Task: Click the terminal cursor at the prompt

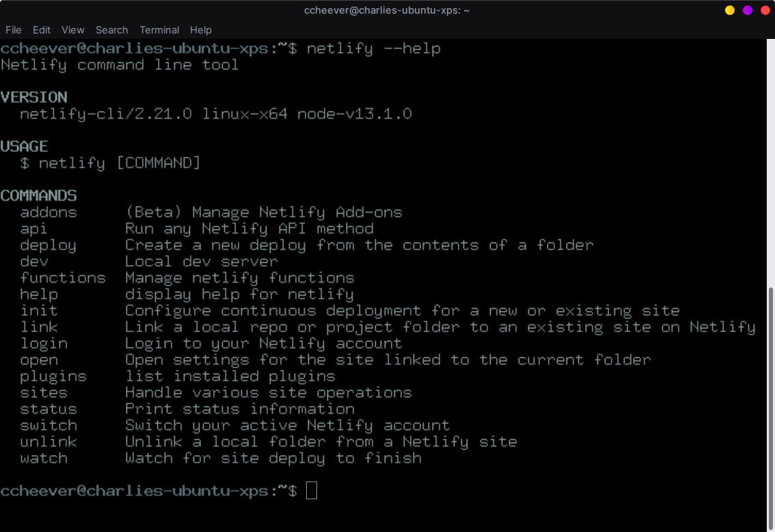Action: (312, 490)
